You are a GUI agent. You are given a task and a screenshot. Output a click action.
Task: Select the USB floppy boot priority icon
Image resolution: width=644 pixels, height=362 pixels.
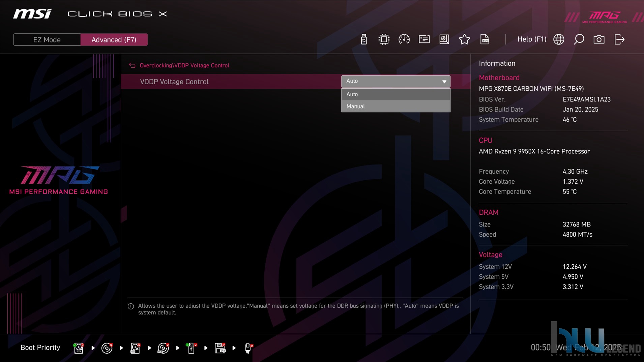[220, 348]
